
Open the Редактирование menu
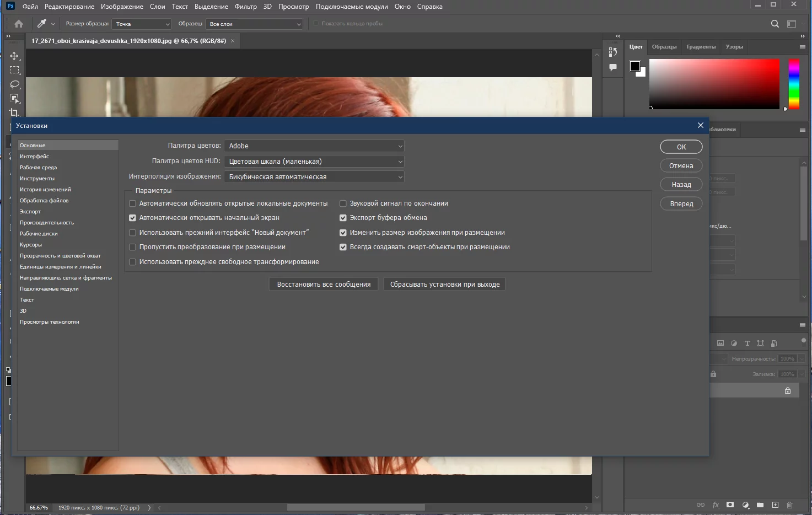pyautogui.click(x=69, y=7)
